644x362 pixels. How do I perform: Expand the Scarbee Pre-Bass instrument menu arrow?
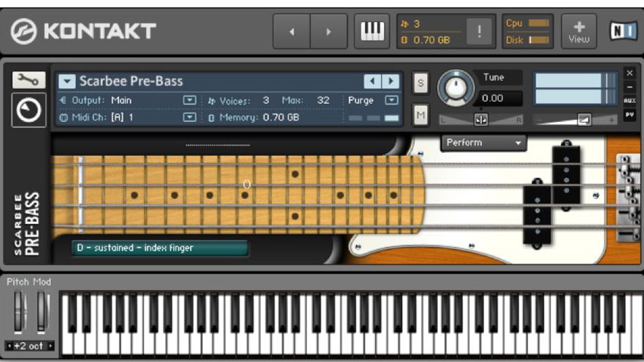pyautogui.click(x=67, y=81)
